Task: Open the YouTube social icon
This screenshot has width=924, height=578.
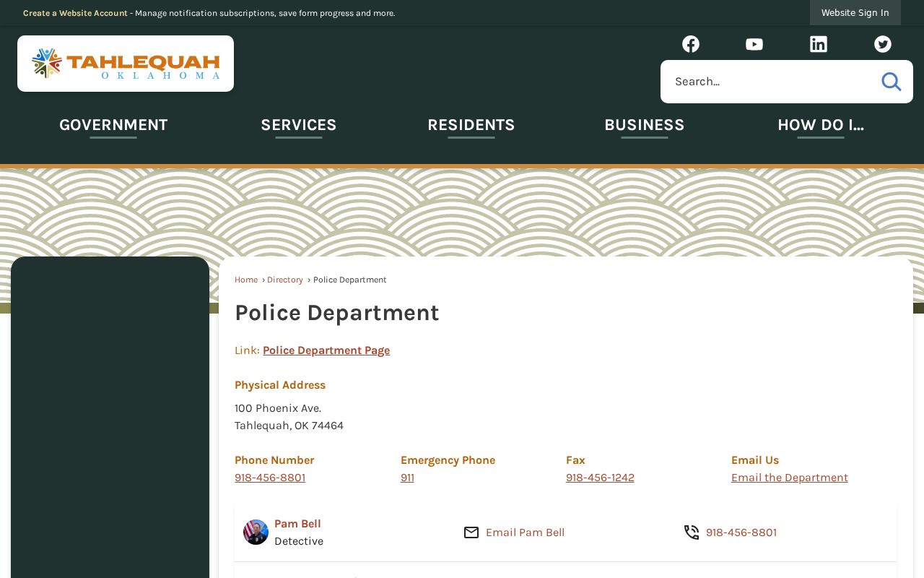Action: (754, 44)
